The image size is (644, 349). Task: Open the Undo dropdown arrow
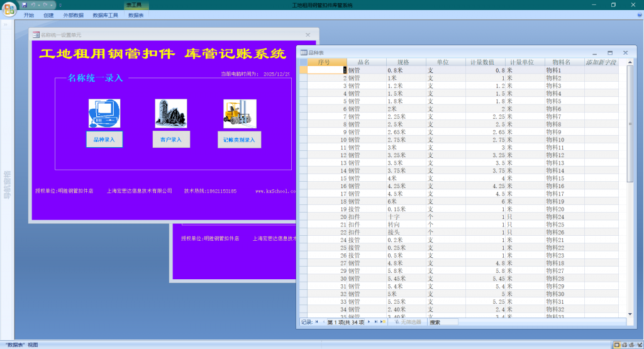[39, 5]
